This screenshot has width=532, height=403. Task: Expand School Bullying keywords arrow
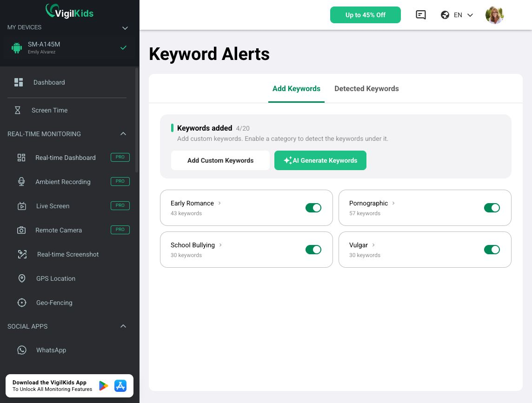click(220, 245)
